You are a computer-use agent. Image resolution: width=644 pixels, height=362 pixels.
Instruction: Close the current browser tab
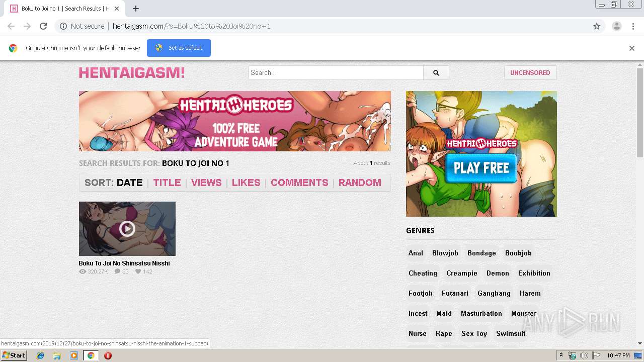(x=117, y=9)
